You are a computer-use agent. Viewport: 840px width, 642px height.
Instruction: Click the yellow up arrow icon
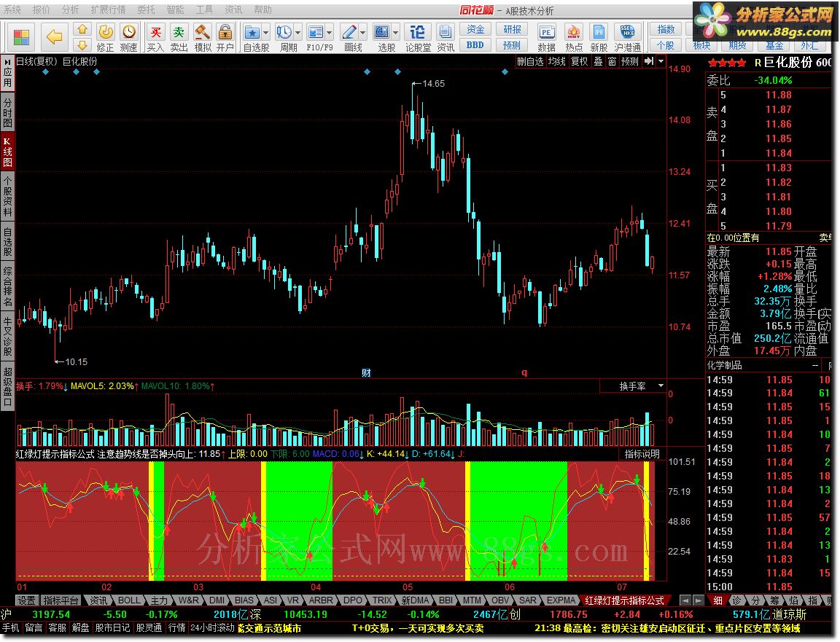[x=82, y=29]
